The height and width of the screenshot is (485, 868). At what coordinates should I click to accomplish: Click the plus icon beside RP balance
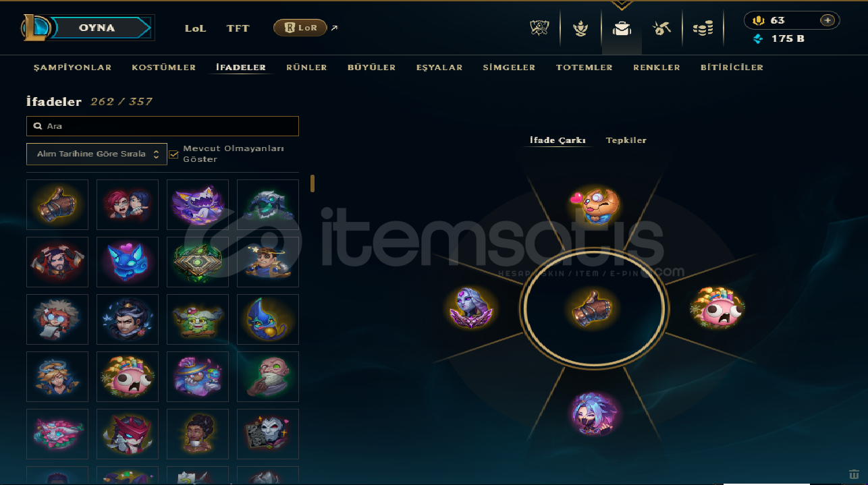coord(828,20)
